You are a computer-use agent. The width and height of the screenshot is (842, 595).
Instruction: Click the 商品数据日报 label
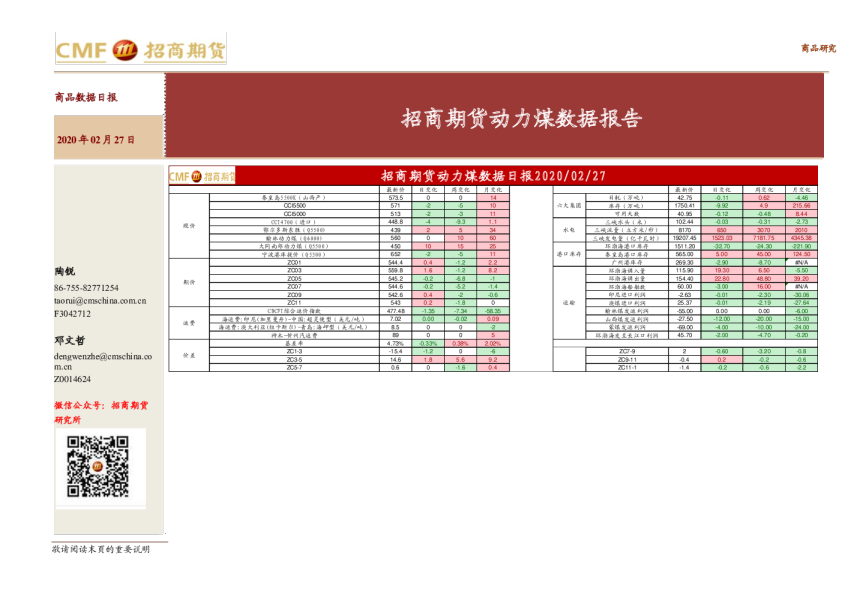86,98
